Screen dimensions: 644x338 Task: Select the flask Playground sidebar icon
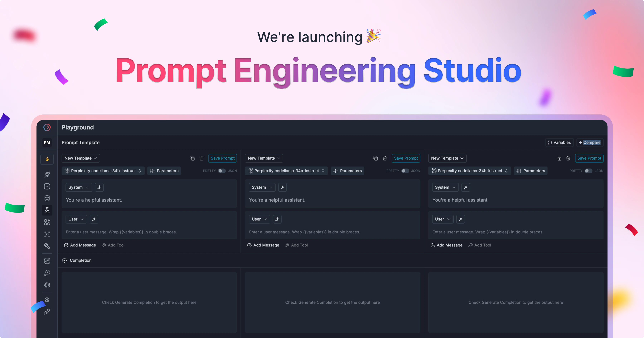(47, 210)
